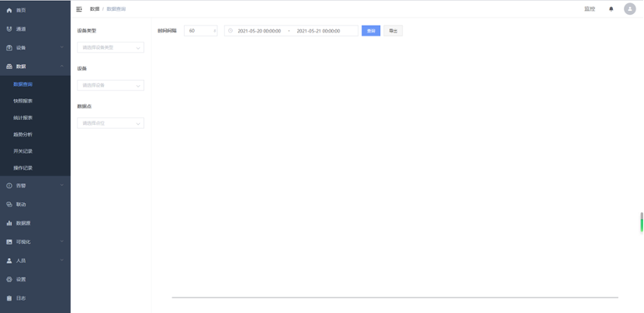644x313 pixels.
Task: Click the 数据源 bar chart icon
Action: (9, 223)
